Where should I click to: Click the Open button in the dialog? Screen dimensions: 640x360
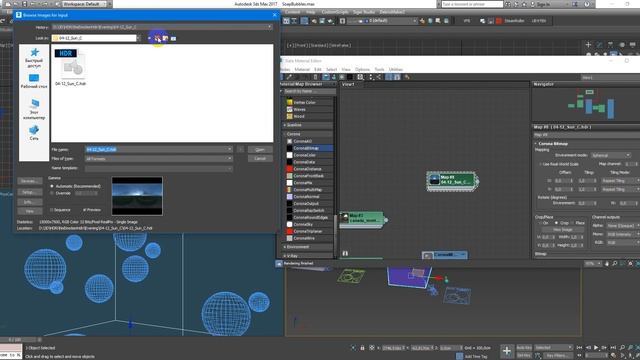pos(260,149)
